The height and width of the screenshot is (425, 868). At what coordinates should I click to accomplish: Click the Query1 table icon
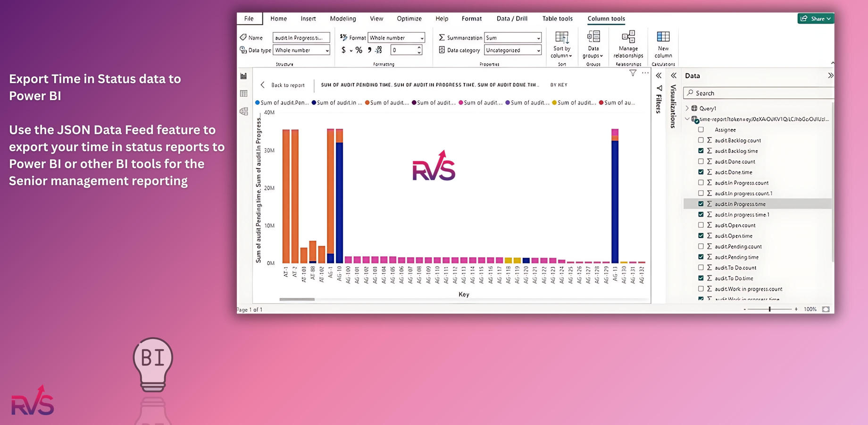(694, 108)
